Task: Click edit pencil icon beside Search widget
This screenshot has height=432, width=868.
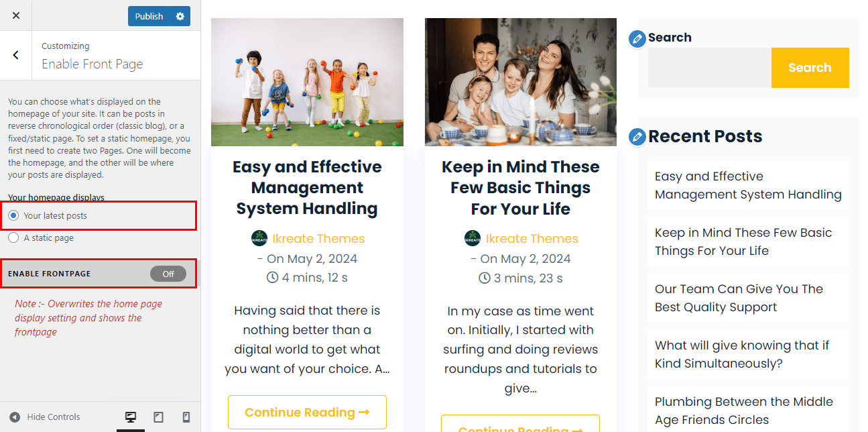Action: (637, 39)
